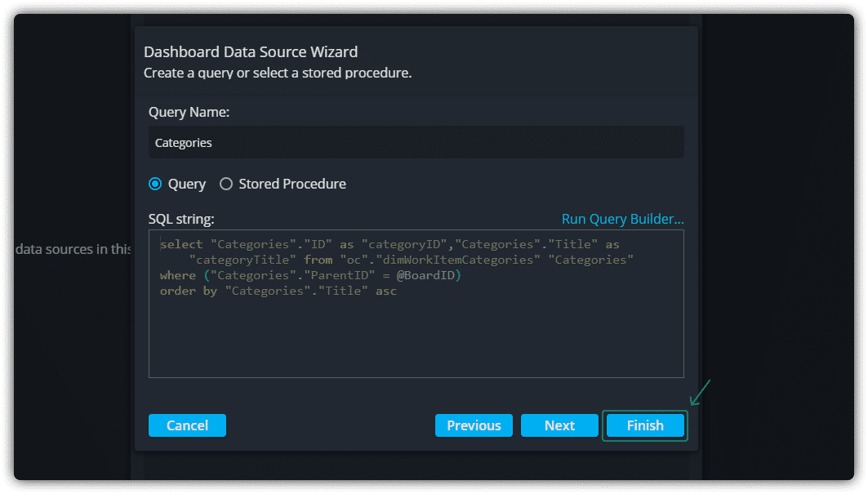
Task: Click the 'order by' line in SQL
Action: [x=278, y=291]
